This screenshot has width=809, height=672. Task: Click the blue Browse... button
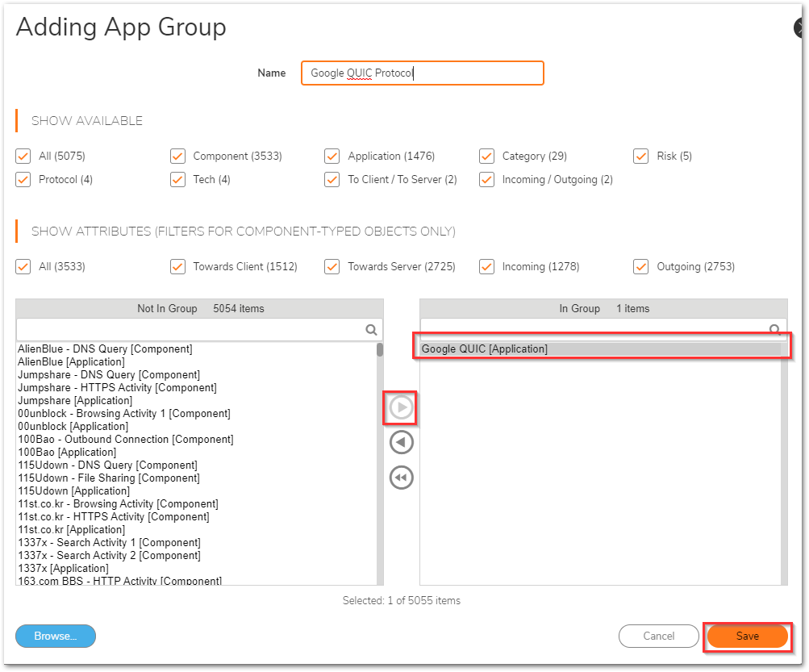(56, 636)
